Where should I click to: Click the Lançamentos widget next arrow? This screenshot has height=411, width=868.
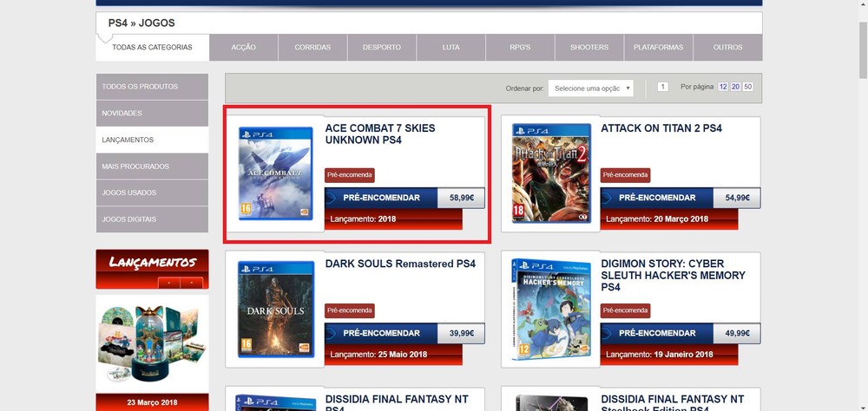(192, 283)
